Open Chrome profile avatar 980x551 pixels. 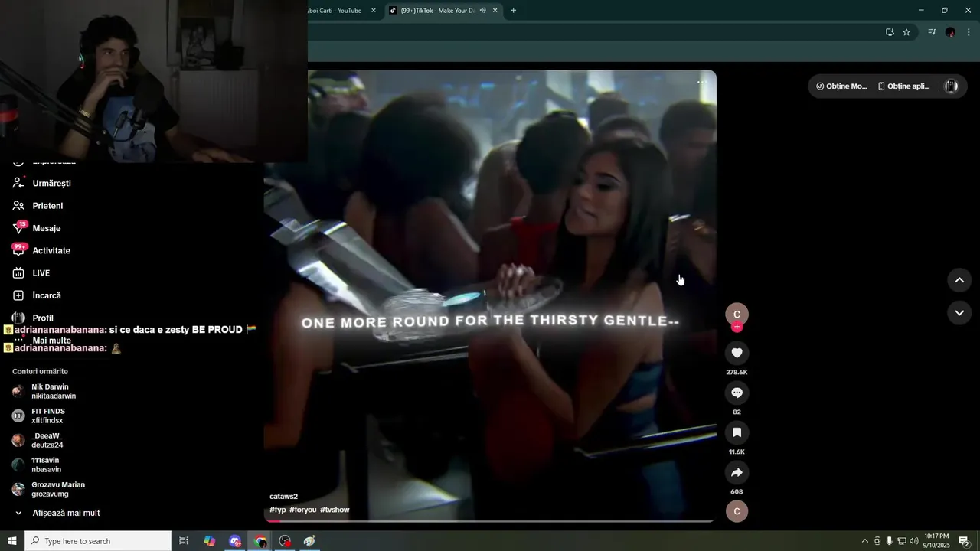tap(950, 32)
